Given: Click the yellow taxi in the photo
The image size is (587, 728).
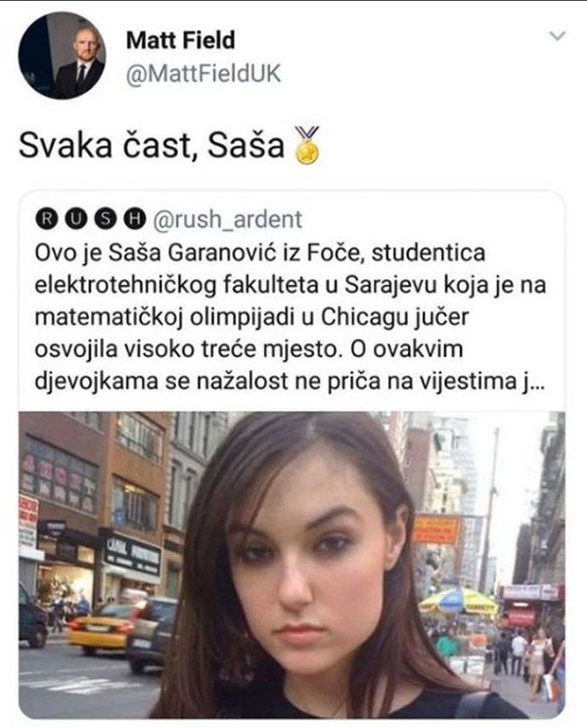Looking at the screenshot, I should tap(101, 628).
